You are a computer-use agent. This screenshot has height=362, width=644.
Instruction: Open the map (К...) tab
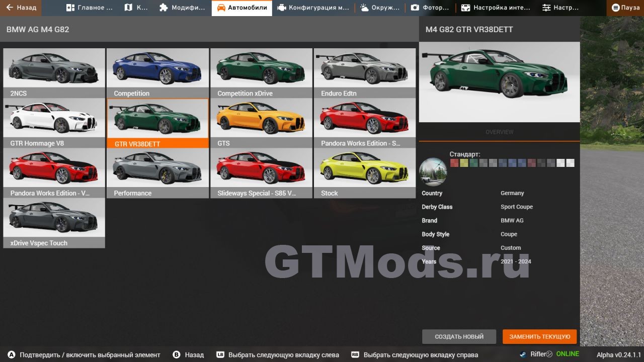pos(136,8)
